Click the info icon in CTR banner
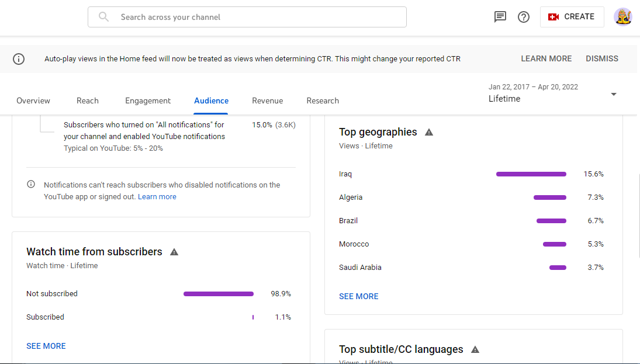Viewport: 640px width, 364px height. pos(19,59)
